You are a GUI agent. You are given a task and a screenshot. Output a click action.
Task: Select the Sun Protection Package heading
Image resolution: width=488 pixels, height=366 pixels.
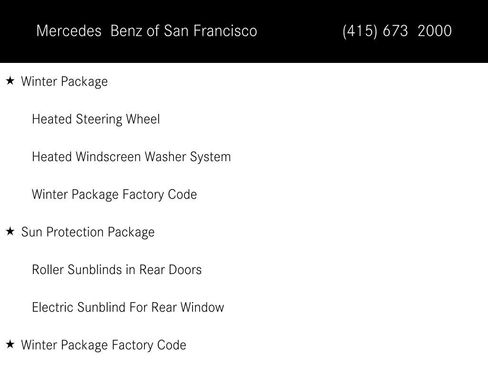[88, 232]
